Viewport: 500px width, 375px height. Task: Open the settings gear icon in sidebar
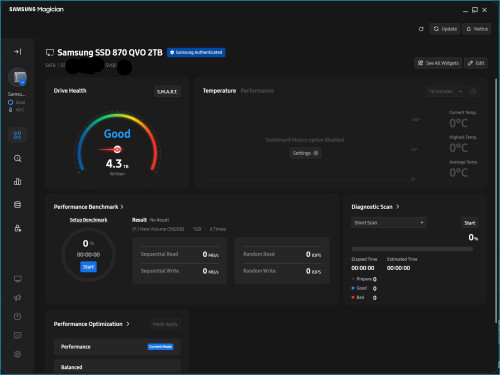coord(17,354)
